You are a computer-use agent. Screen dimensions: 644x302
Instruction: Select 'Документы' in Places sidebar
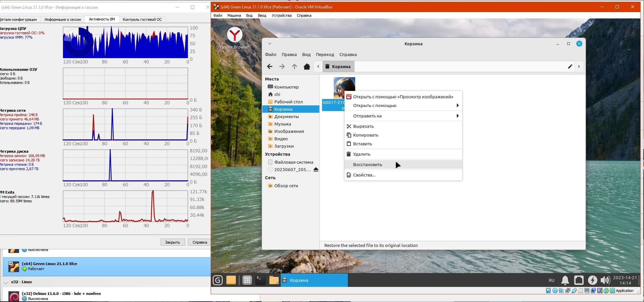click(x=286, y=116)
